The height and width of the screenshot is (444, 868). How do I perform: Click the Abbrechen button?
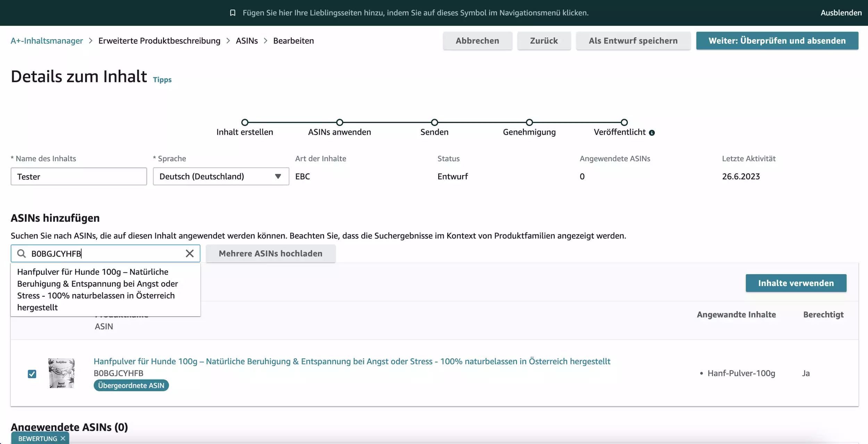[477, 41]
